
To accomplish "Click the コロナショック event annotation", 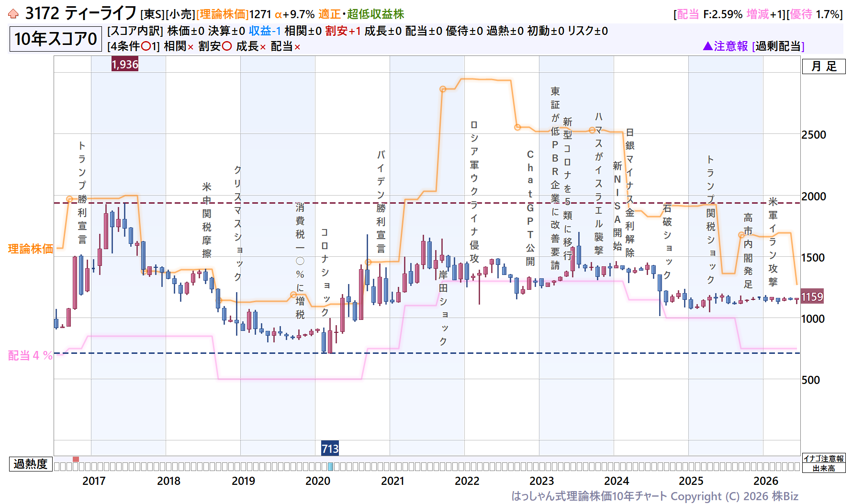I will point(325,272).
